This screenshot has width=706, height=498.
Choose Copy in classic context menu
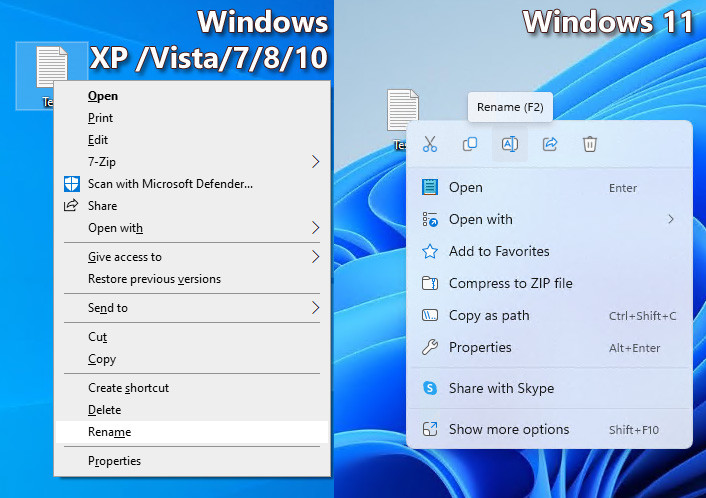click(192, 359)
